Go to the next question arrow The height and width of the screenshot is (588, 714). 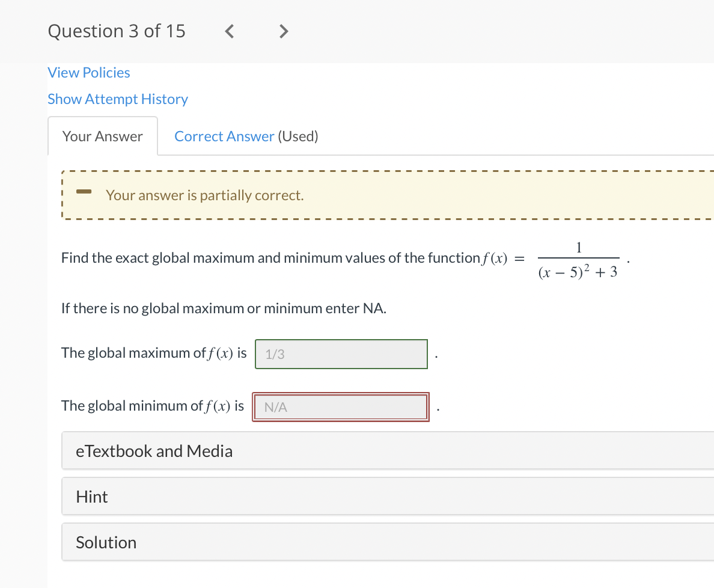[283, 31]
